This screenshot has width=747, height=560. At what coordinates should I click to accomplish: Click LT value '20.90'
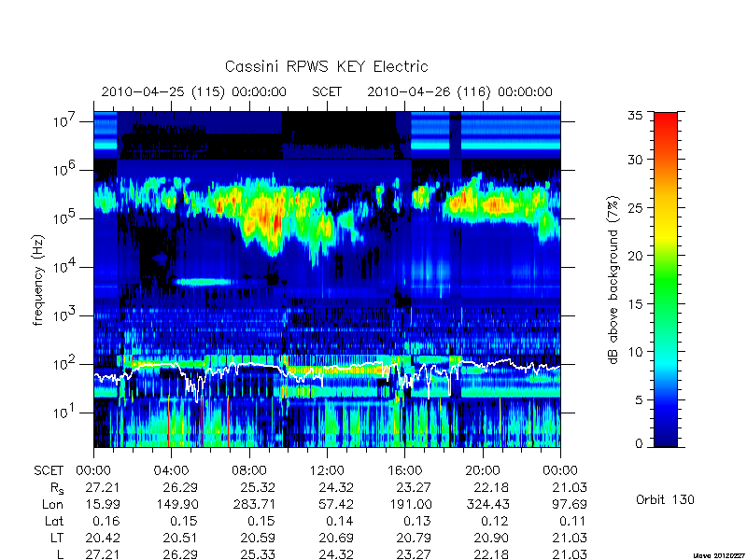tap(491, 539)
